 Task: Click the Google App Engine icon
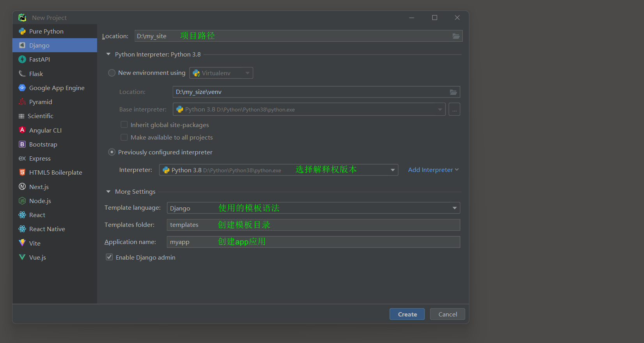click(x=22, y=88)
